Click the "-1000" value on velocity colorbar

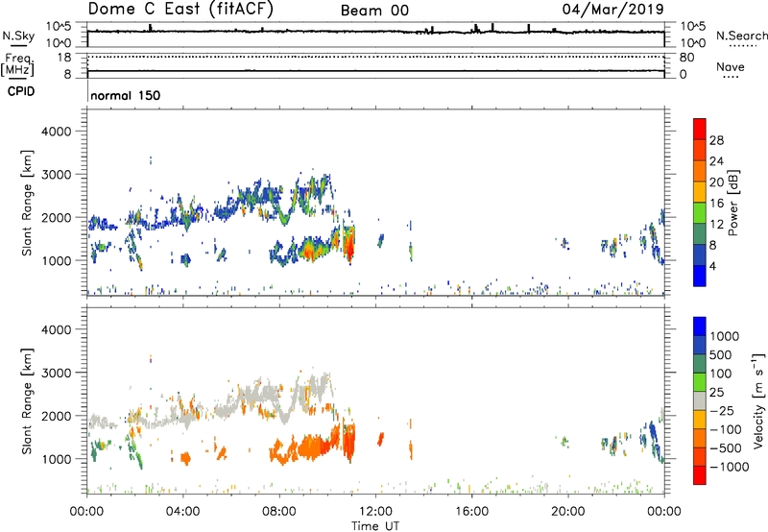coord(730,467)
